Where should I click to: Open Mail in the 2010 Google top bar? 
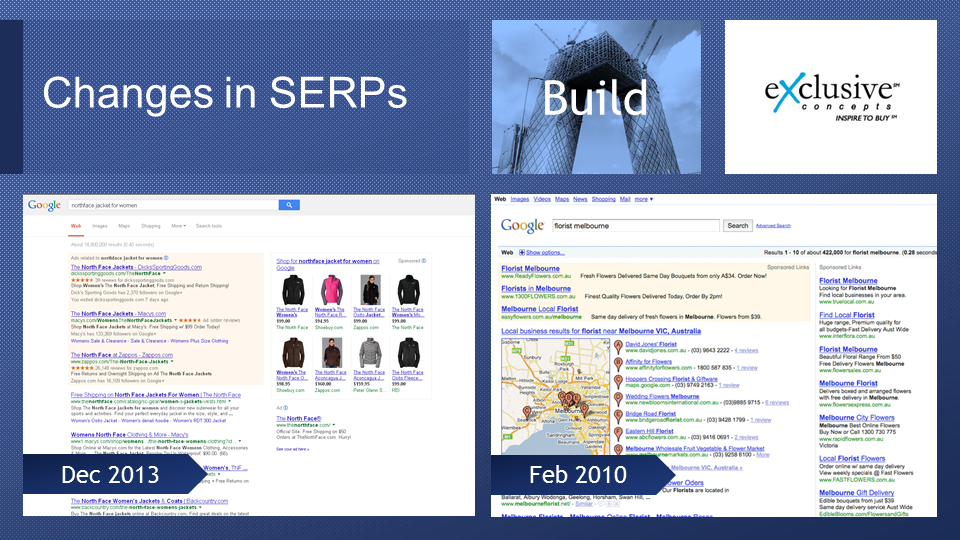pos(624,199)
